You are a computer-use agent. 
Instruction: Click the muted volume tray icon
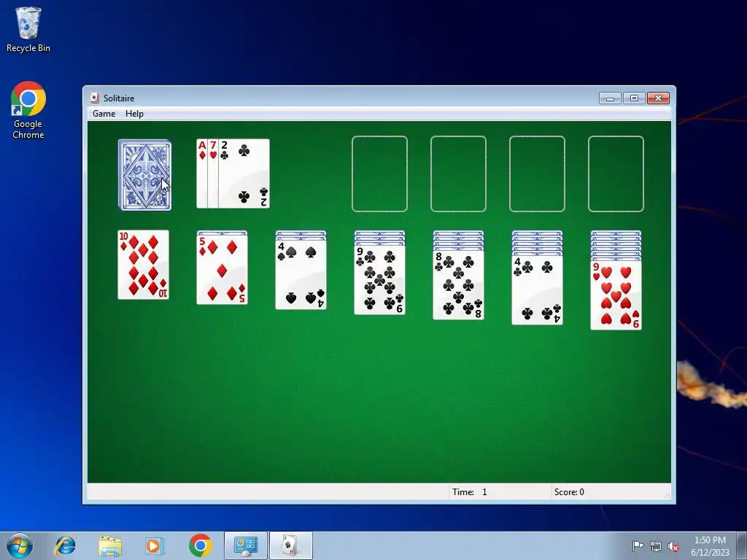673,546
